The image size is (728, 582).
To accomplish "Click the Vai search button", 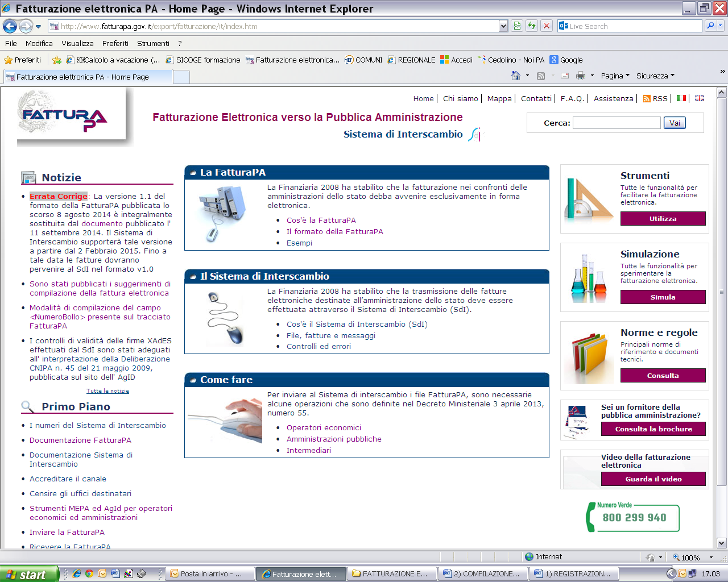I will click(675, 123).
